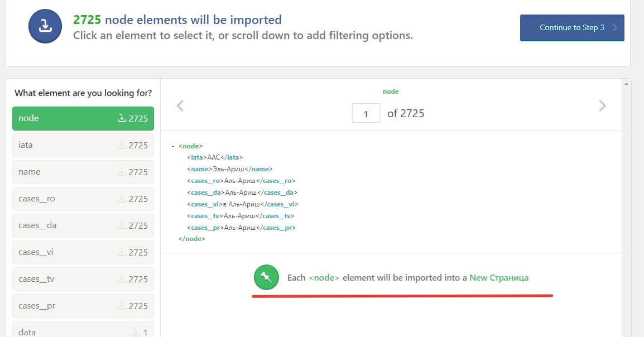This screenshot has height=337, width=644.
Task: Select the node element in list
Action: coord(83,118)
